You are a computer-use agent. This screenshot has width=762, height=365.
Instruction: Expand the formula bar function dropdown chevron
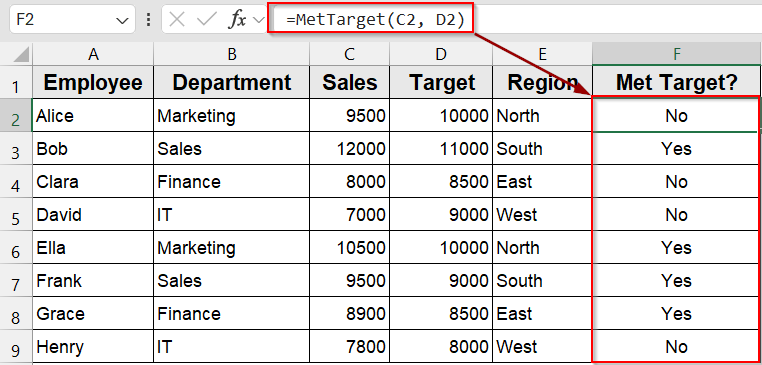pyautogui.click(x=259, y=20)
